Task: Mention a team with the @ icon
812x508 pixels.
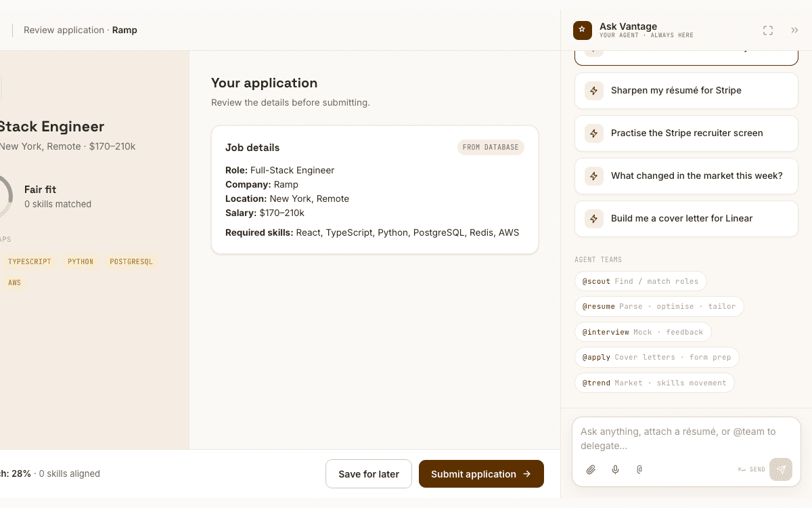Action: (x=639, y=469)
